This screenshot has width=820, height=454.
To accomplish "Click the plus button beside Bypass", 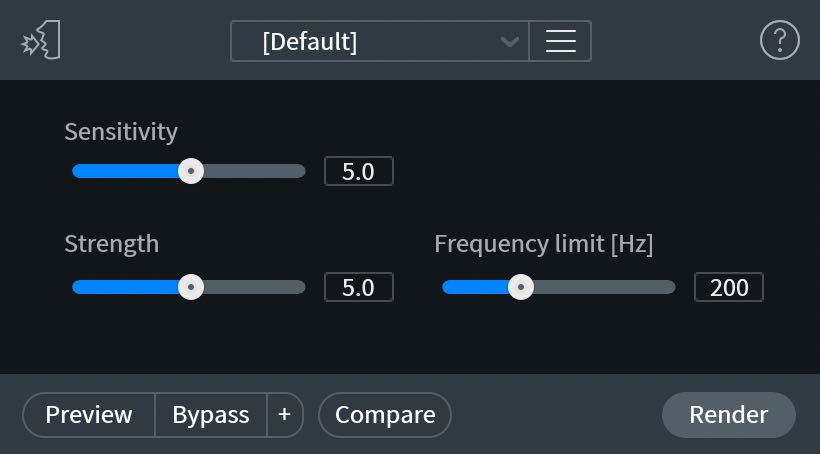I will point(285,415).
